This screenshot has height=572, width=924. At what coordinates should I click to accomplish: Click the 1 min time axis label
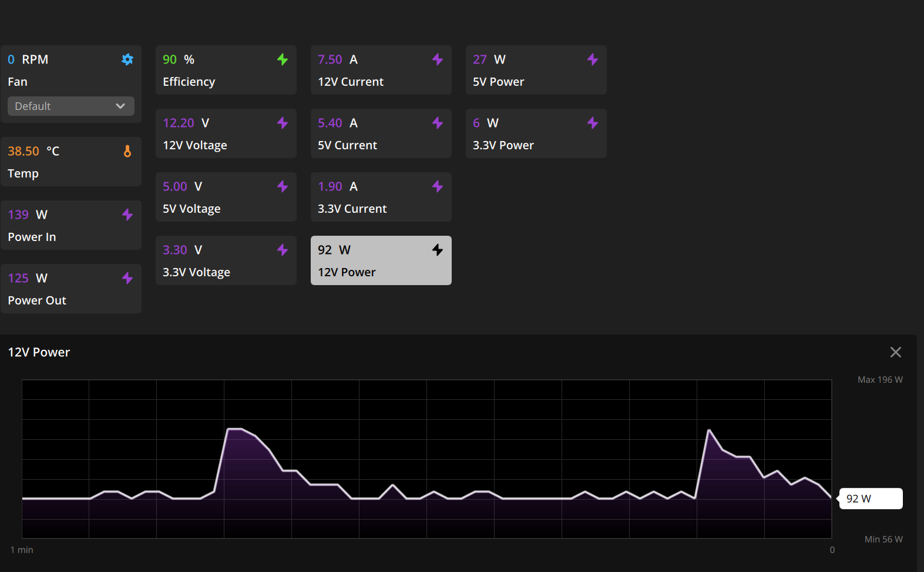(x=22, y=550)
